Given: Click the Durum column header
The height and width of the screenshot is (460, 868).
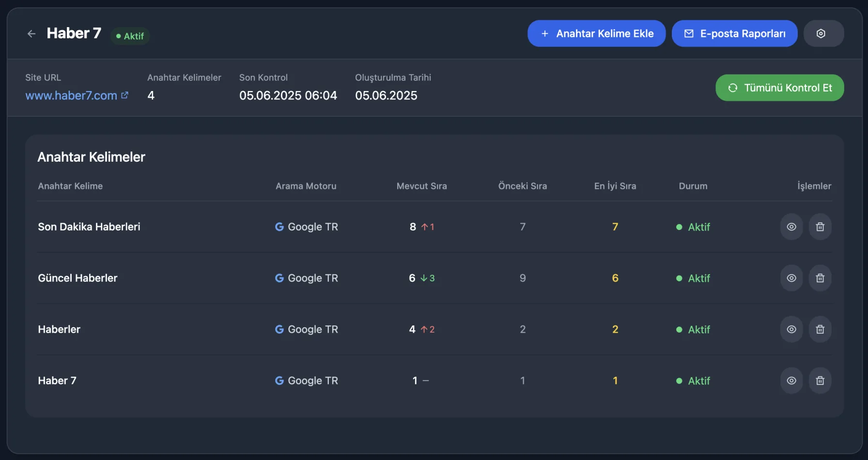Looking at the screenshot, I should [x=693, y=186].
